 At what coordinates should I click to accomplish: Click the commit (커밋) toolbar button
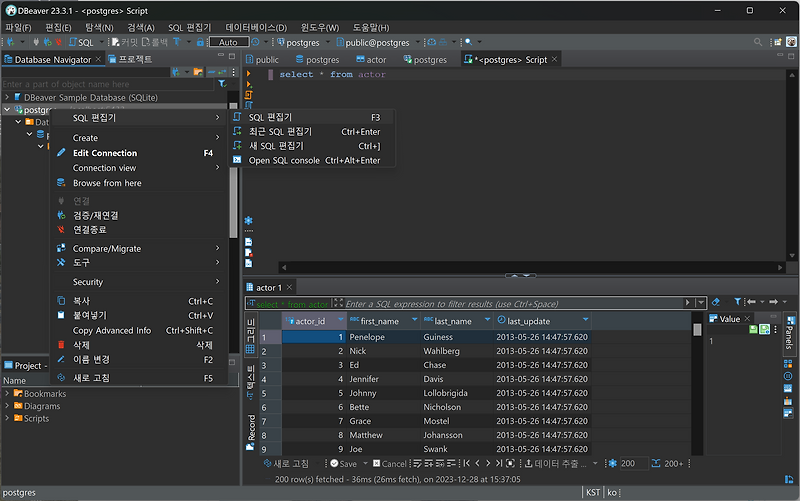tap(125, 42)
